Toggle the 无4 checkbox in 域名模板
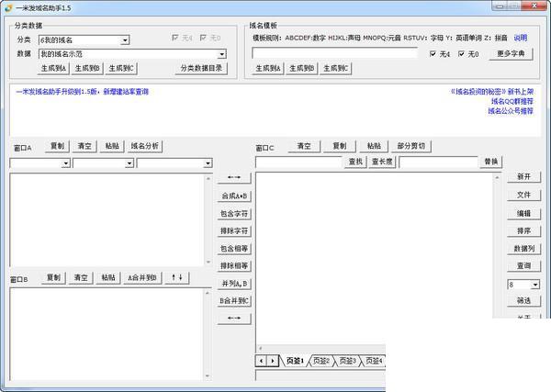The height and width of the screenshot is (392, 551). coord(433,54)
